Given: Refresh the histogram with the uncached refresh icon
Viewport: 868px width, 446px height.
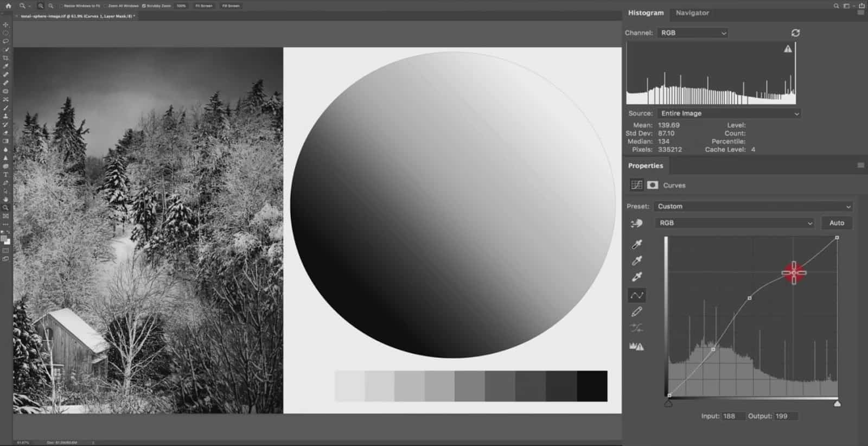Looking at the screenshot, I should 795,33.
